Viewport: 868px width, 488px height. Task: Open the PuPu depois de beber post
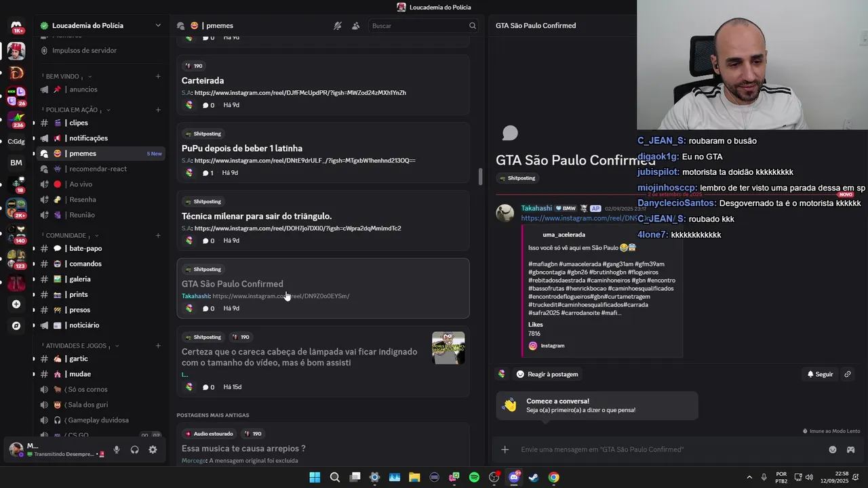point(323,152)
